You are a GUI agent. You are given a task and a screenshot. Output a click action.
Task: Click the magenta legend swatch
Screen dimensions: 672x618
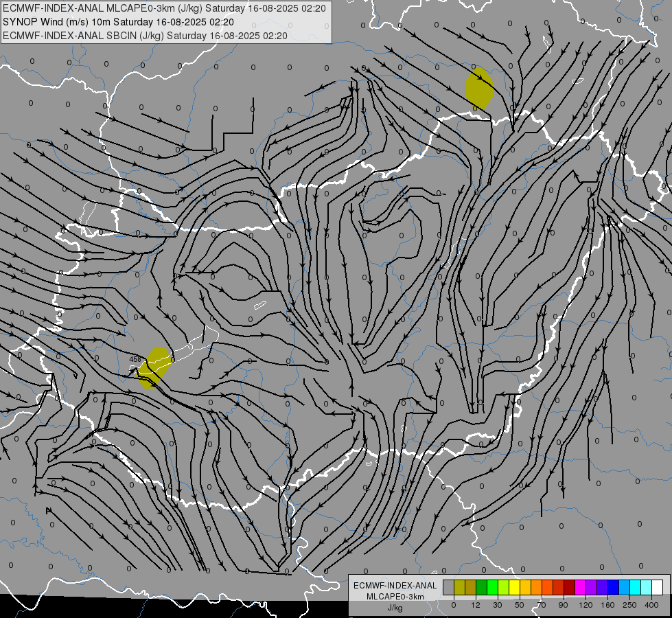[580, 587]
